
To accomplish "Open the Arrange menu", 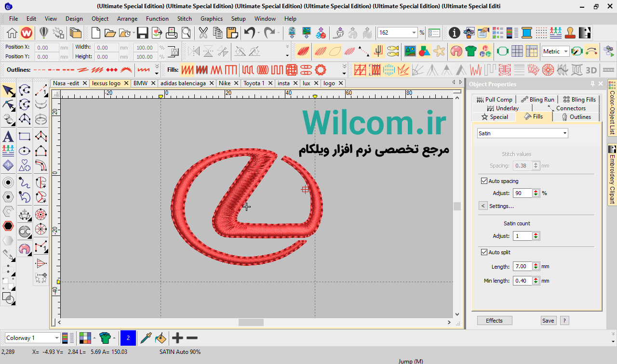I will click(127, 19).
